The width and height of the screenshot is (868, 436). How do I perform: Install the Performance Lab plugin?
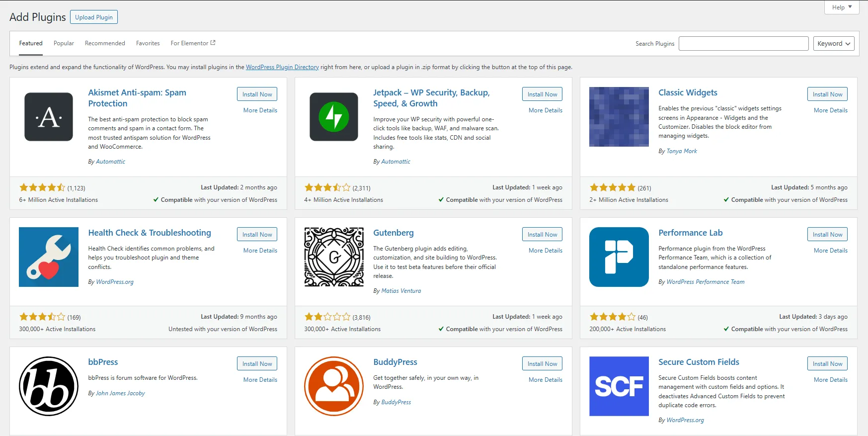point(827,235)
